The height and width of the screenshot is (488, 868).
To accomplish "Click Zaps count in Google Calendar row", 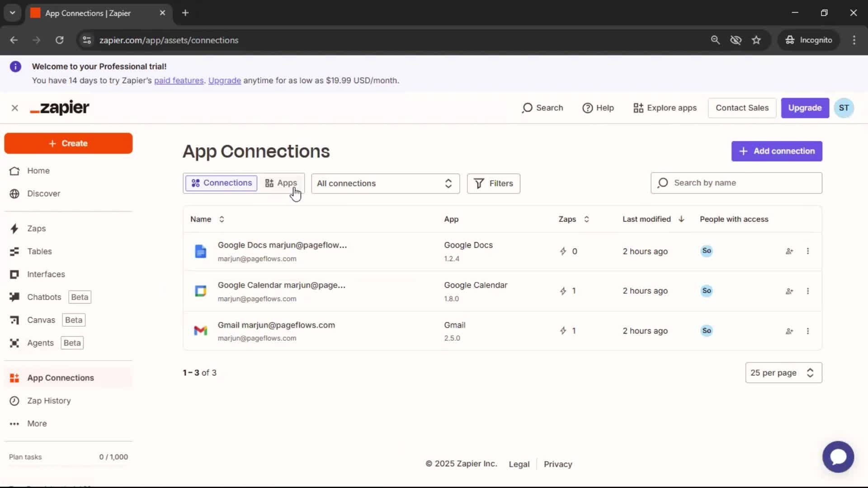I will coord(568,291).
